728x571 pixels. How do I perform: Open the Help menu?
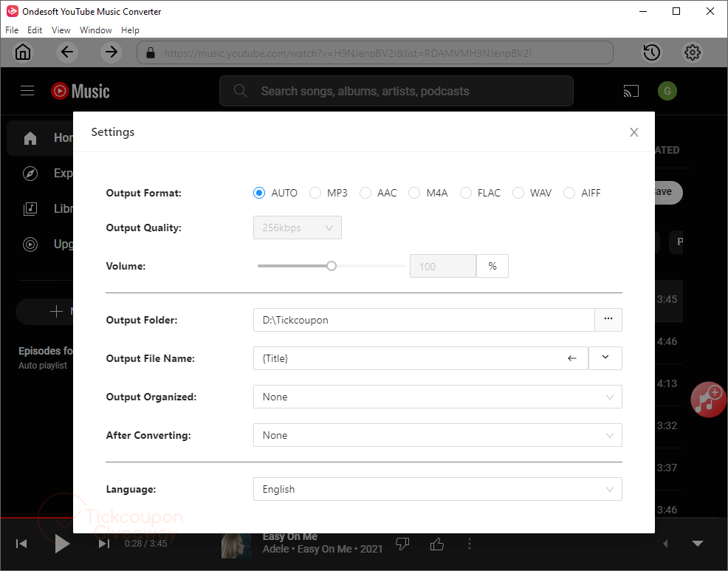coord(130,30)
